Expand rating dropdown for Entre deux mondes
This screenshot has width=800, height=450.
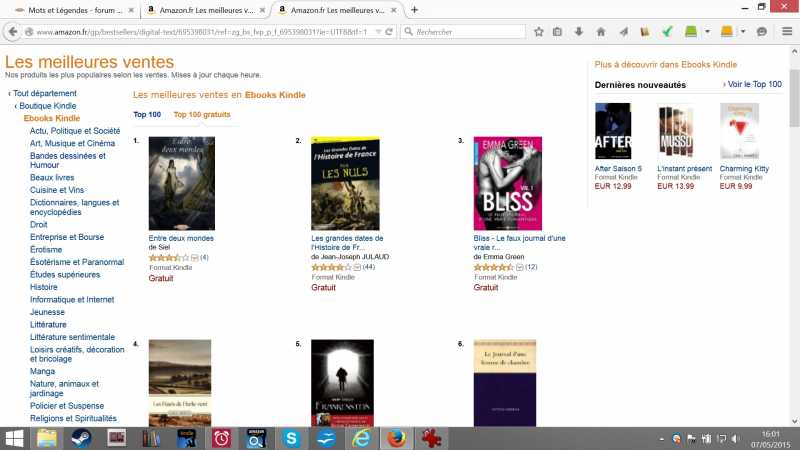click(x=194, y=258)
